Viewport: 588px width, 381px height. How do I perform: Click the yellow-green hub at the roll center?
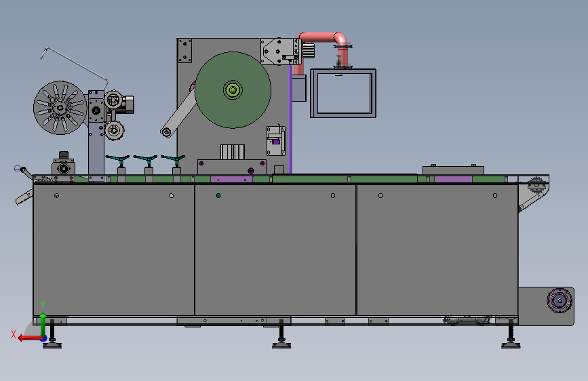(233, 90)
